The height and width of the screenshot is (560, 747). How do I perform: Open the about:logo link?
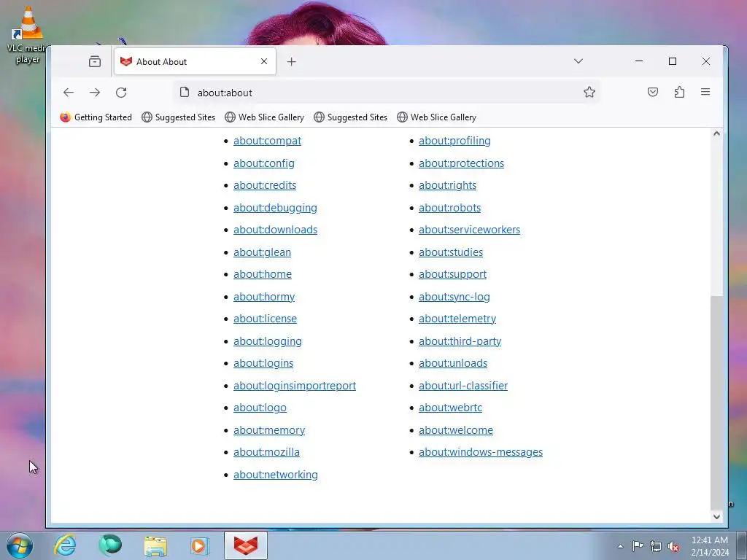pyautogui.click(x=260, y=408)
